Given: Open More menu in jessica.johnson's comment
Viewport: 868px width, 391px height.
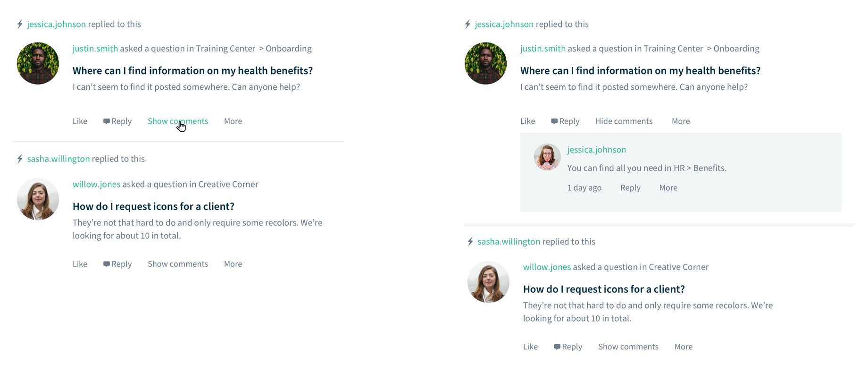Looking at the screenshot, I should coord(668,187).
